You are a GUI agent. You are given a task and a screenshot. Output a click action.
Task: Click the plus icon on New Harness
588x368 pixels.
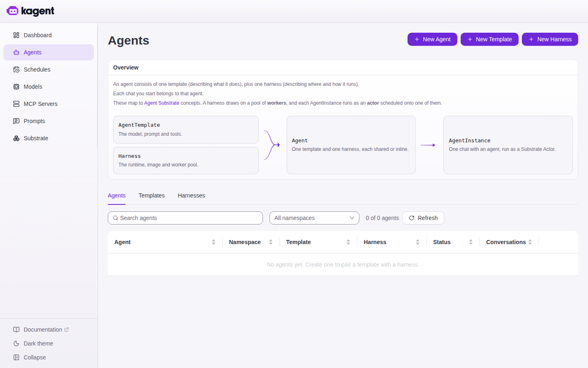pos(531,39)
